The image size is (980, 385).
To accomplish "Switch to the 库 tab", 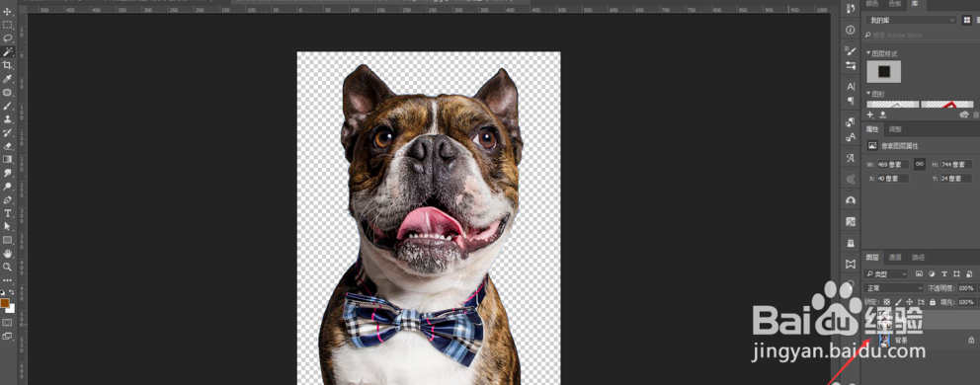I will pos(915,4).
